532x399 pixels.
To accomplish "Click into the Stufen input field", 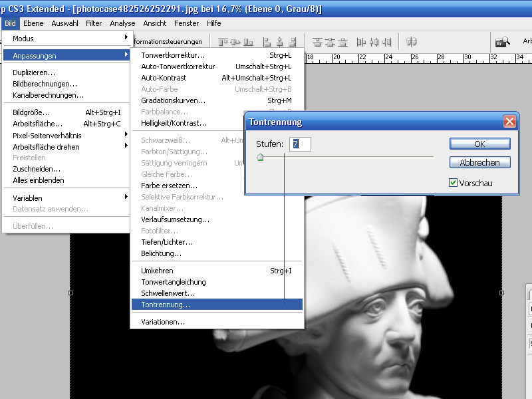I will pos(300,144).
